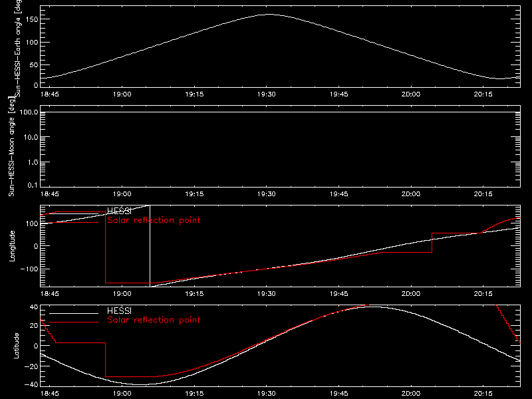Click 19:30 label under Earth angle plot
Screen dimensions: 532x399
(267, 94)
